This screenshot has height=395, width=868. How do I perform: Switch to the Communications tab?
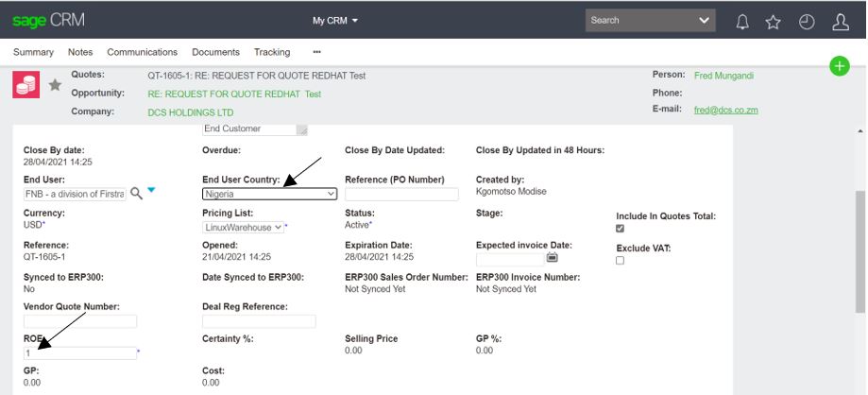coord(142,52)
